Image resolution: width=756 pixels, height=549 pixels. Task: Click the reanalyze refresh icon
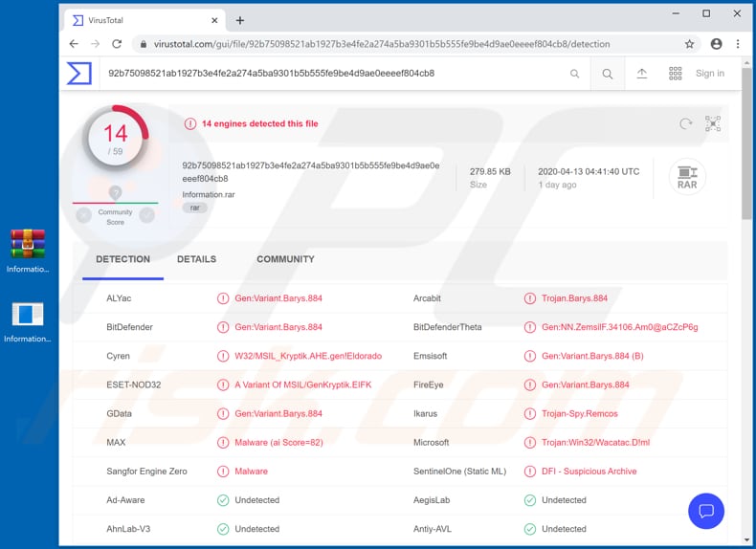click(685, 124)
